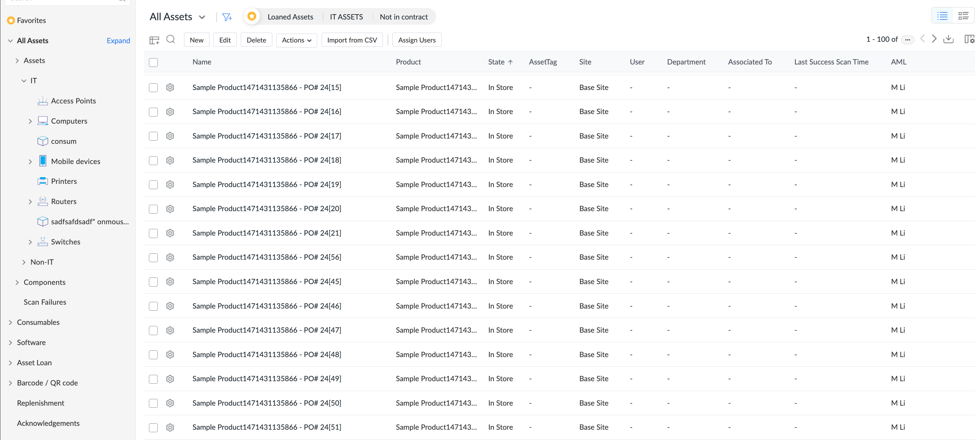
Task: Open the Actions dropdown menu
Action: 296,40
